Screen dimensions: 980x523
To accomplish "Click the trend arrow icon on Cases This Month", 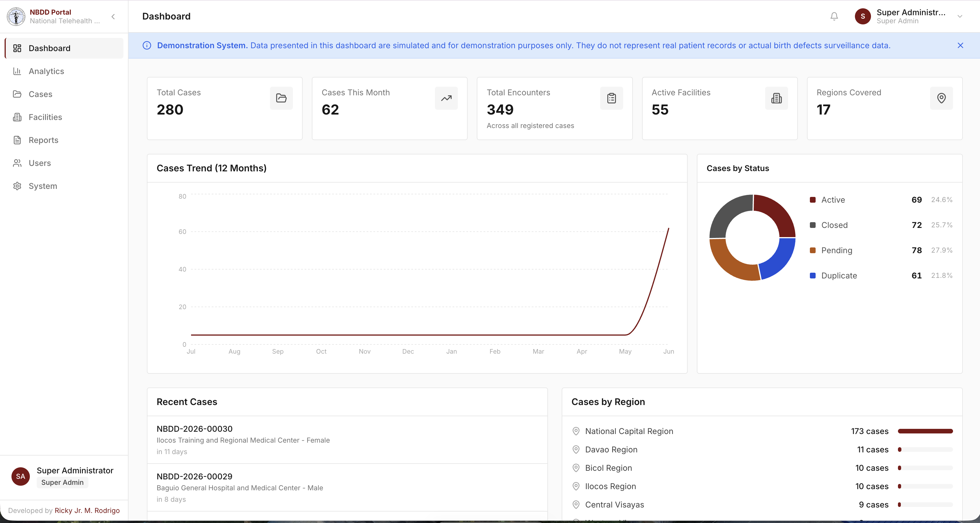I will click(446, 98).
